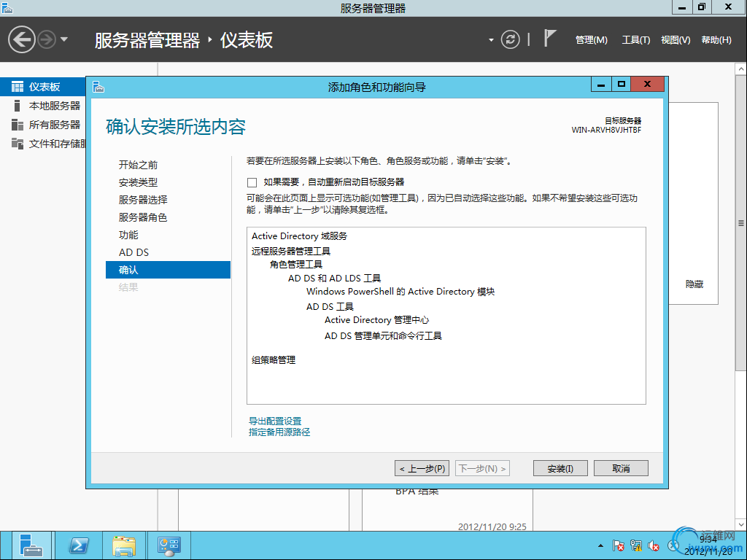This screenshot has width=747, height=560.
Task: Click the 文件和存储服务 icon in sidebar
Action: click(18, 144)
